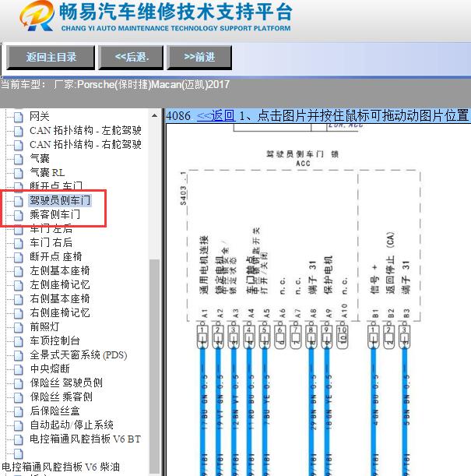The height and width of the screenshot is (476, 471).
Task: Open the 气囊 RL entry
Action: 47,172
